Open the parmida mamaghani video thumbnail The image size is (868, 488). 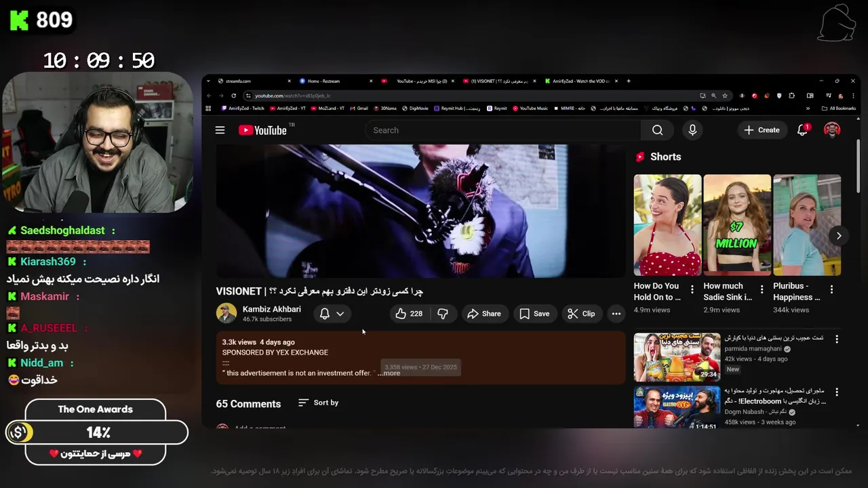[x=677, y=357]
